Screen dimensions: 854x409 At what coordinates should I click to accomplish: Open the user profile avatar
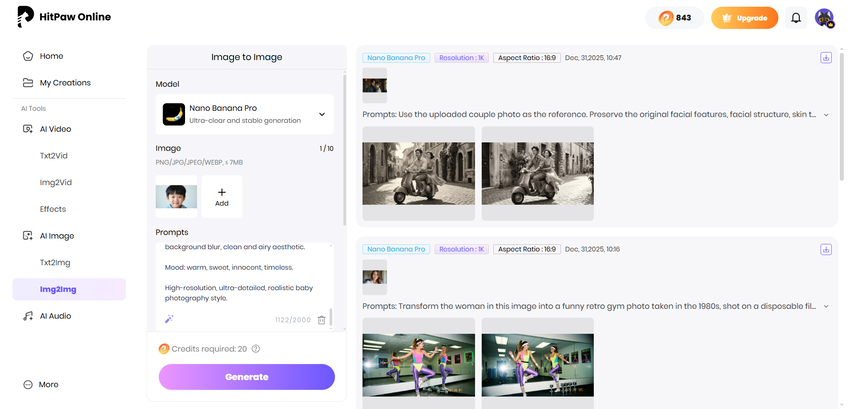[824, 17]
